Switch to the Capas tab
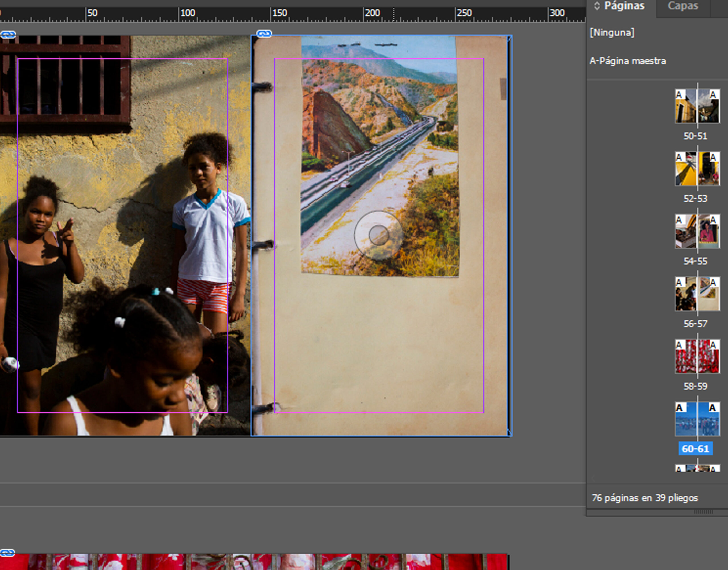The height and width of the screenshot is (570, 728). click(x=682, y=6)
